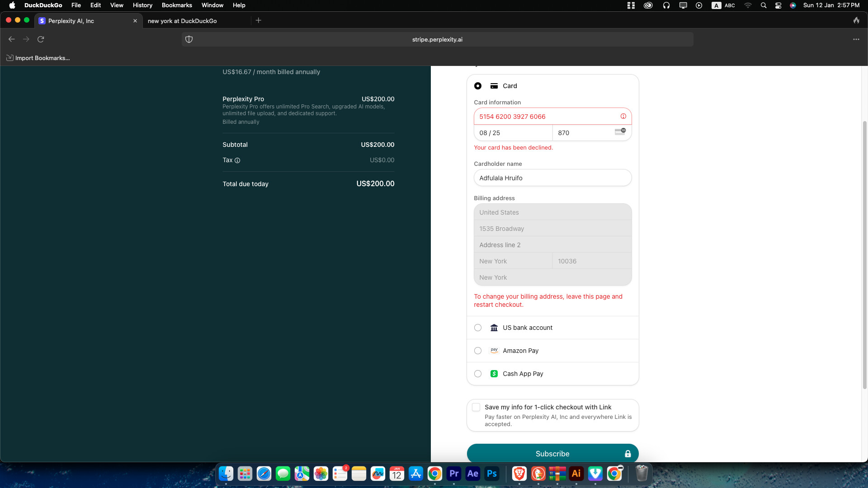Image resolution: width=868 pixels, height=488 pixels.
Task: Select US bank account payment option
Action: point(478,328)
